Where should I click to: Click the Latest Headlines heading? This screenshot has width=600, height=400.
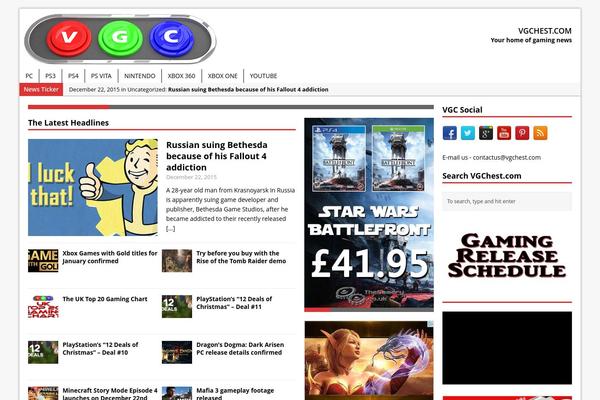point(68,123)
